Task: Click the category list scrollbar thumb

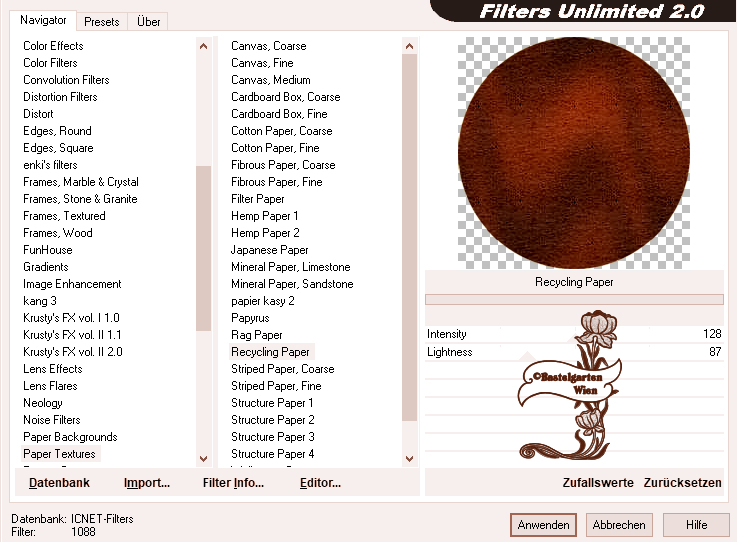Action: [x=204, y=248]
